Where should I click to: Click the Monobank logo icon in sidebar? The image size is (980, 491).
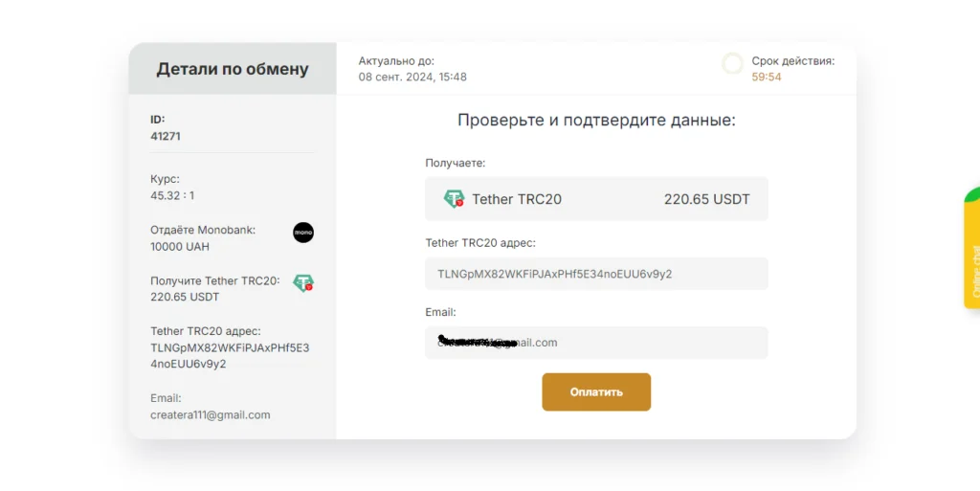[x=303, y=233]
